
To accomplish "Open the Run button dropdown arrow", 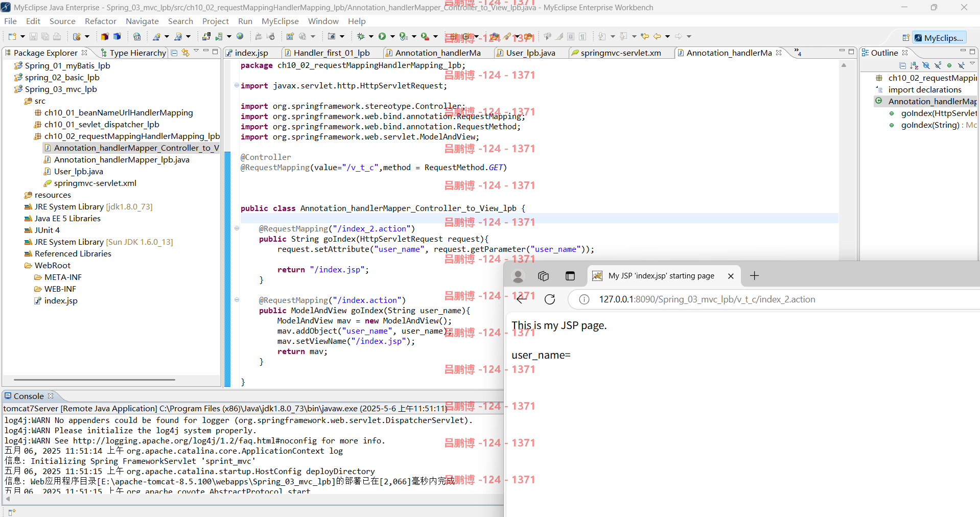I will (392, 36).
